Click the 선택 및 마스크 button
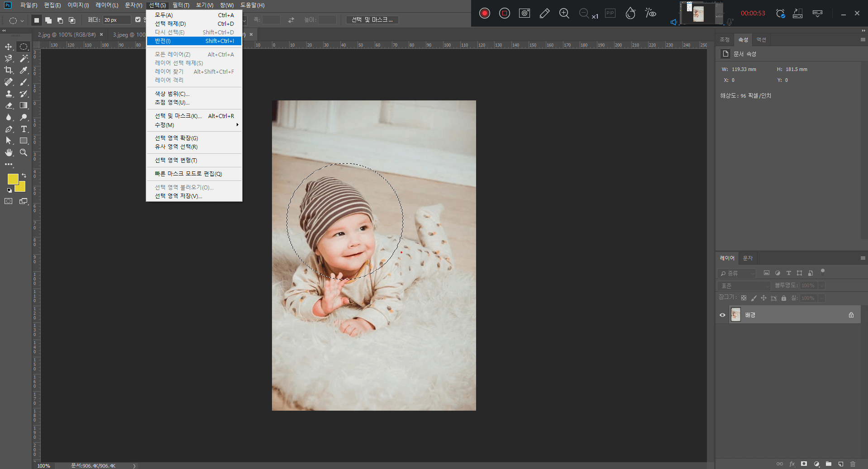 pos(372,19)
